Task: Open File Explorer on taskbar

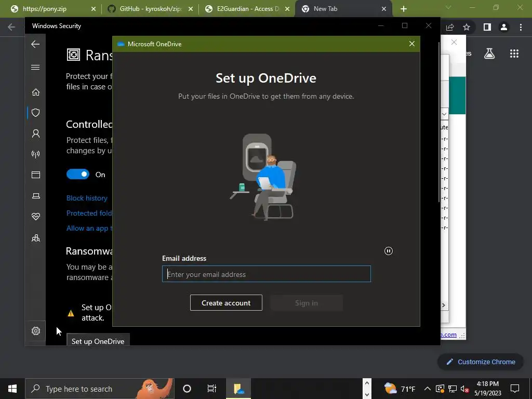Action: point(238,389)
